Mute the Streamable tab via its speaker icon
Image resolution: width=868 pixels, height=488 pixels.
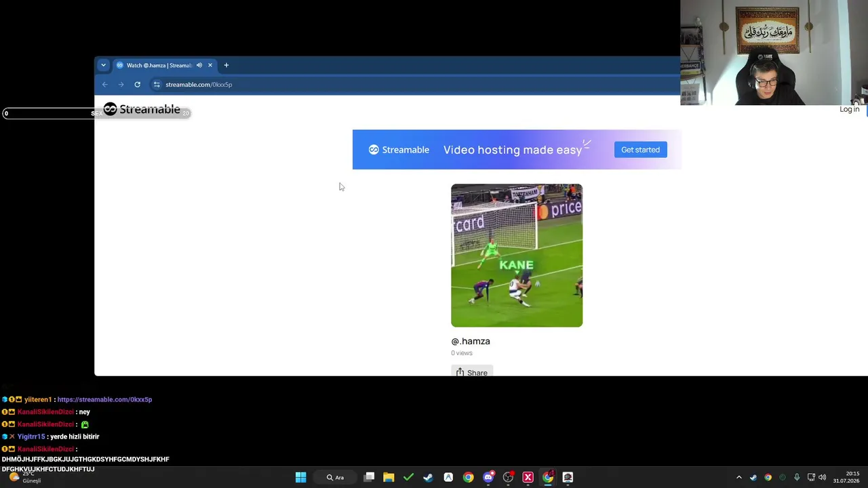[x=199, y=65]
